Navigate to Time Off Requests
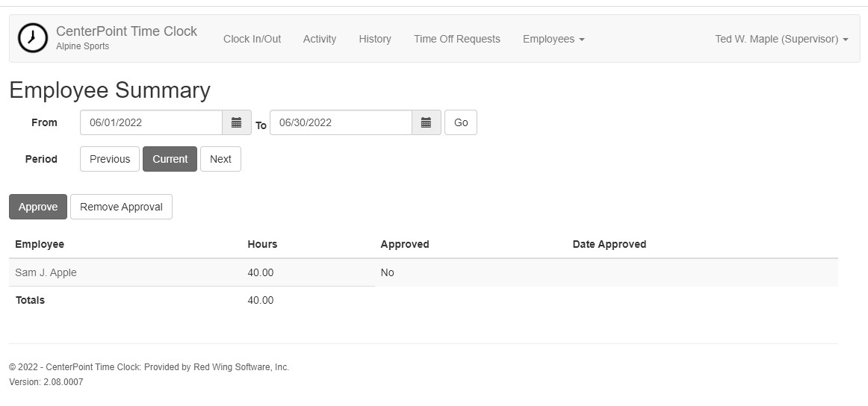This screenshot has width=868, height=406. (x=456, y=39)
